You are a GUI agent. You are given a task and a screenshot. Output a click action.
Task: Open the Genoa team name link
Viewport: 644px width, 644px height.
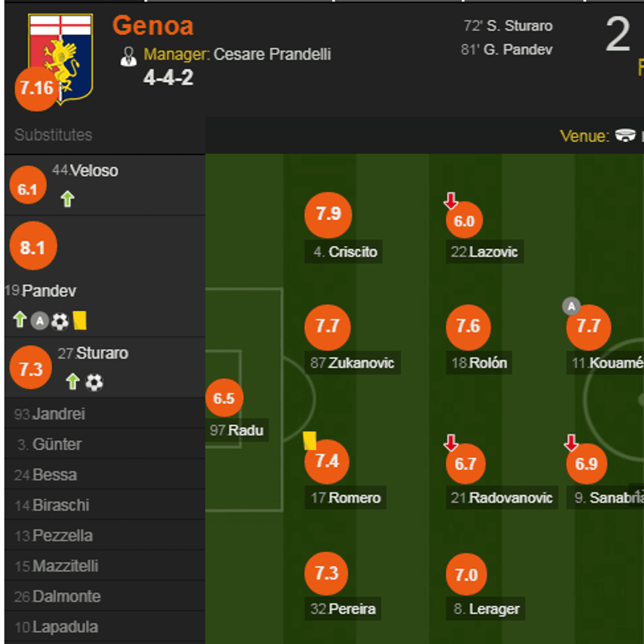click(x=152, y=26)
